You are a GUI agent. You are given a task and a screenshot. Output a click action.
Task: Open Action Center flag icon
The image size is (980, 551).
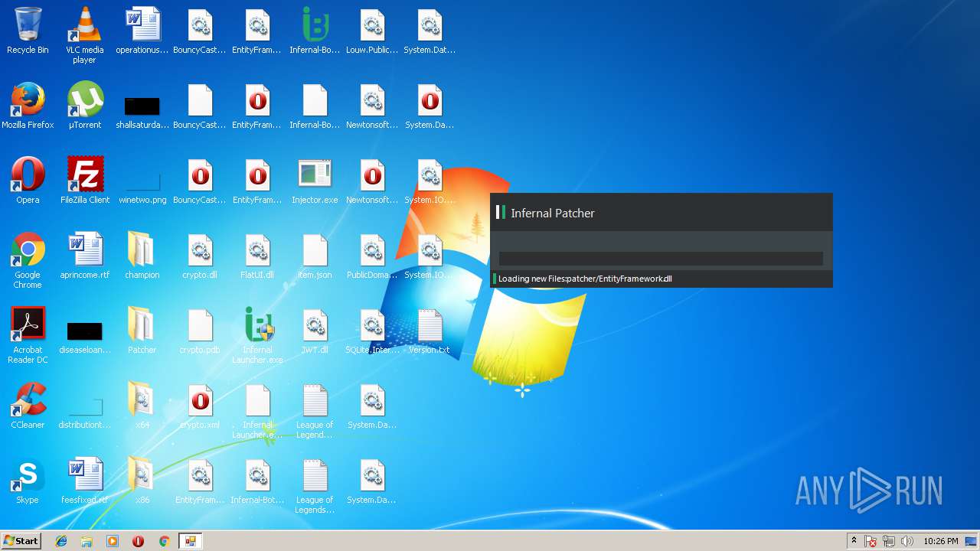[x=871, y=541]
